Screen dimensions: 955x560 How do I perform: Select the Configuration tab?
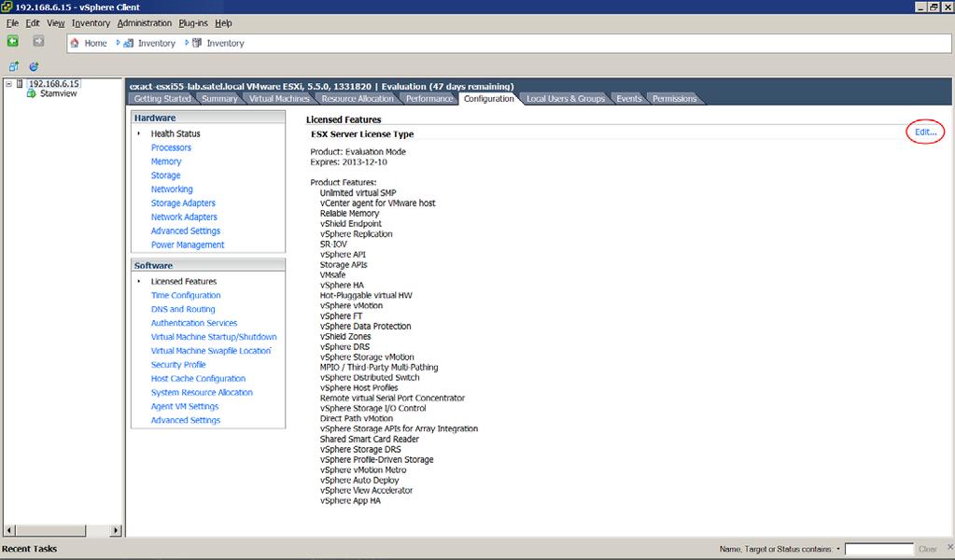tap(488, 99)
